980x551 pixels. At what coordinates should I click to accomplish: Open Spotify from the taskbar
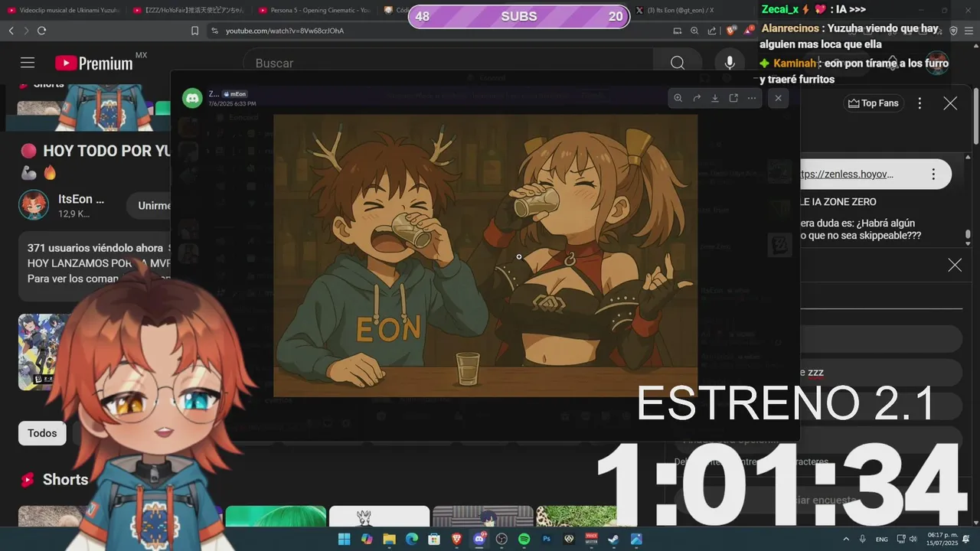524,539
